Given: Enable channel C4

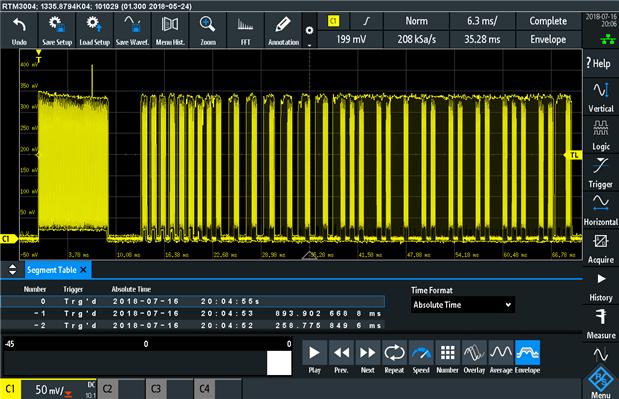Looking at the screenshot, I should coord(218,389).
